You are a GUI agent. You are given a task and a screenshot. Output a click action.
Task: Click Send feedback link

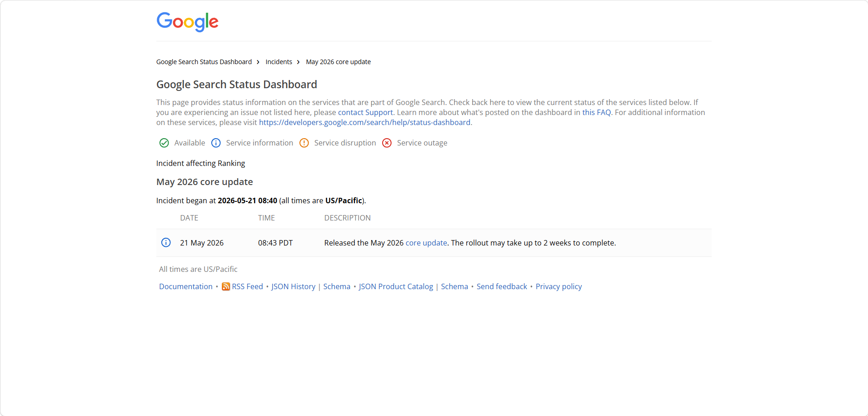click(x=502, y=286)
